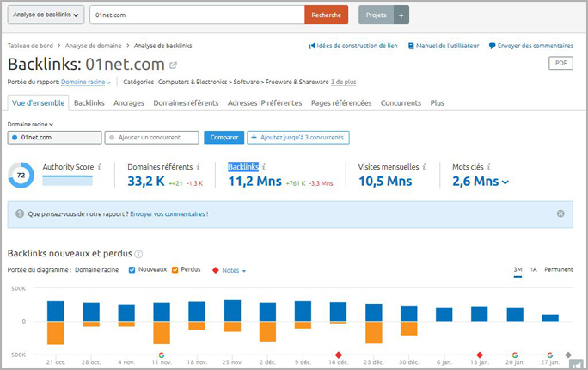Click the orange lost bar for 23 déc.
This screenshot has width=588, height=370.
(374, 332)
